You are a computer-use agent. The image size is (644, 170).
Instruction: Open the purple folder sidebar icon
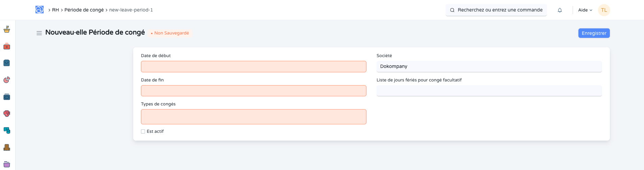tap(7, 164)
